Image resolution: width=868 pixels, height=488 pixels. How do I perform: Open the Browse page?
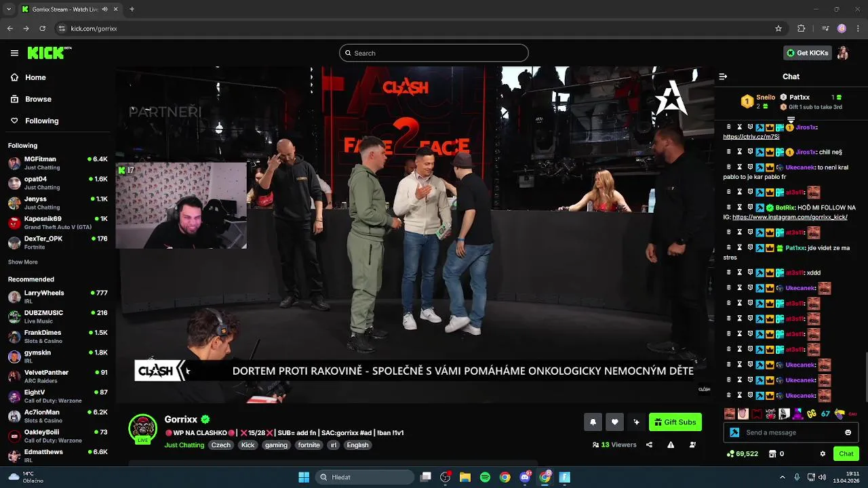coord(31,99)
